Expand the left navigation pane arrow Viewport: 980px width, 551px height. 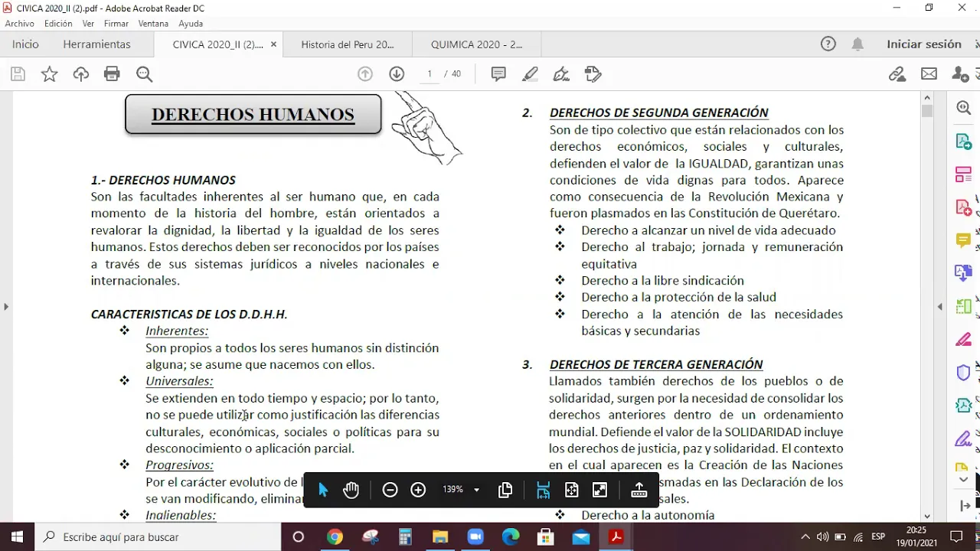[x=6, y=307]
